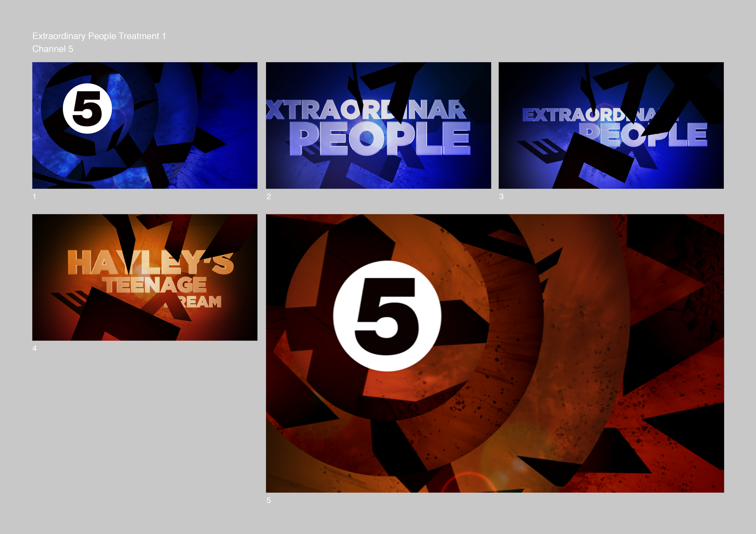Select frame 2 with cropped blue Extraordinary People title

coord(378,125)
